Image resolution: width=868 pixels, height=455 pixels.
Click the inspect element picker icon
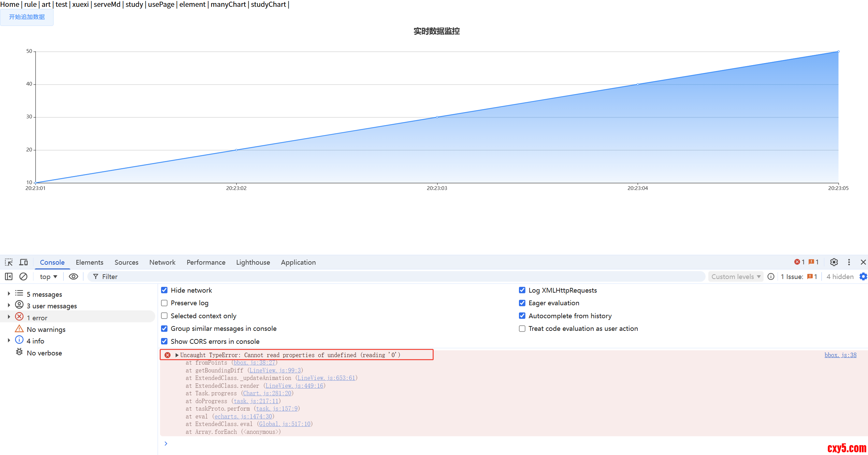click(x=9, y=262)
